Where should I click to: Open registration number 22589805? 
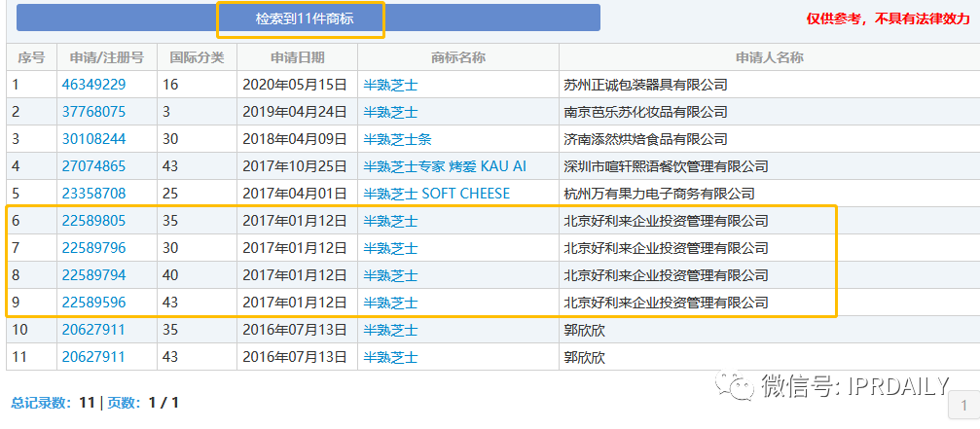click(93, 221)
